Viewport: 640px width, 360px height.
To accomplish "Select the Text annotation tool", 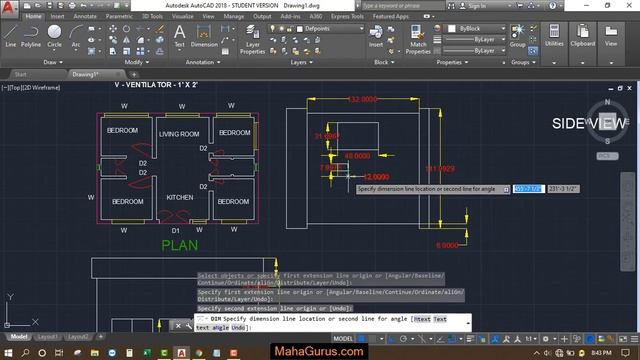I will pos(180,36).
